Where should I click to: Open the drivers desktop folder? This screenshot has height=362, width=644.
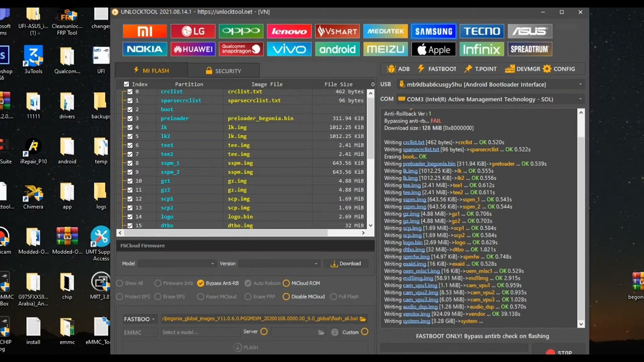(x=67, y=105)
